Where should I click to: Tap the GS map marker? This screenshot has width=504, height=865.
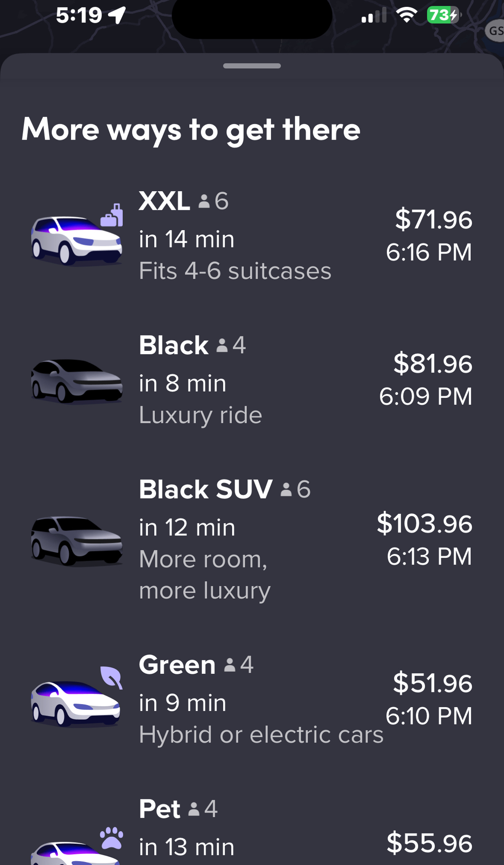tap(495, 31)
